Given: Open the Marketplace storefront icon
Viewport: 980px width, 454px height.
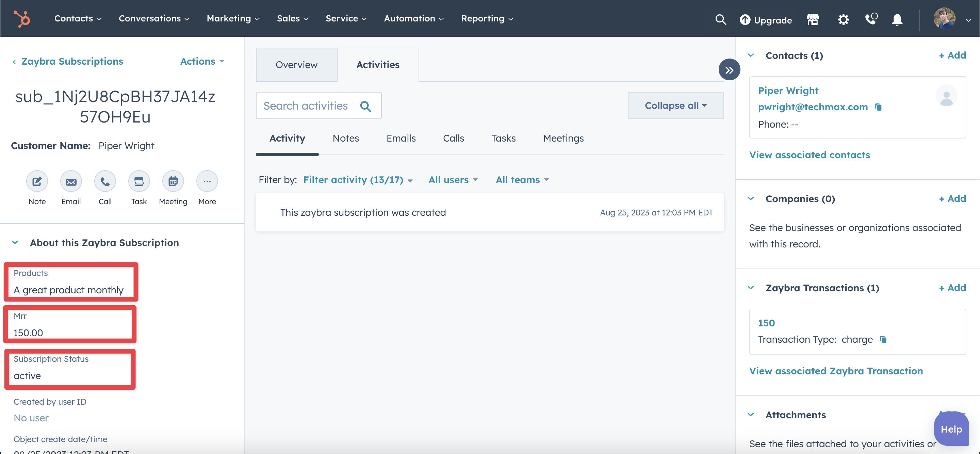Looking at the screenshot, I should [813, 19].
